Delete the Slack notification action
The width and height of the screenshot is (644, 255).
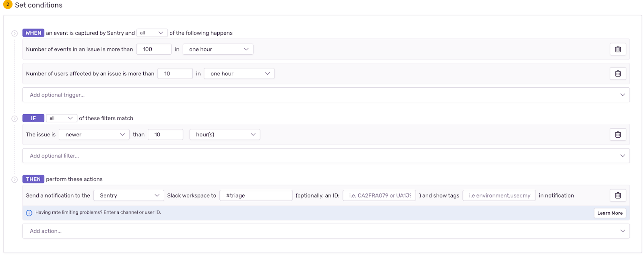click(618, 195)
